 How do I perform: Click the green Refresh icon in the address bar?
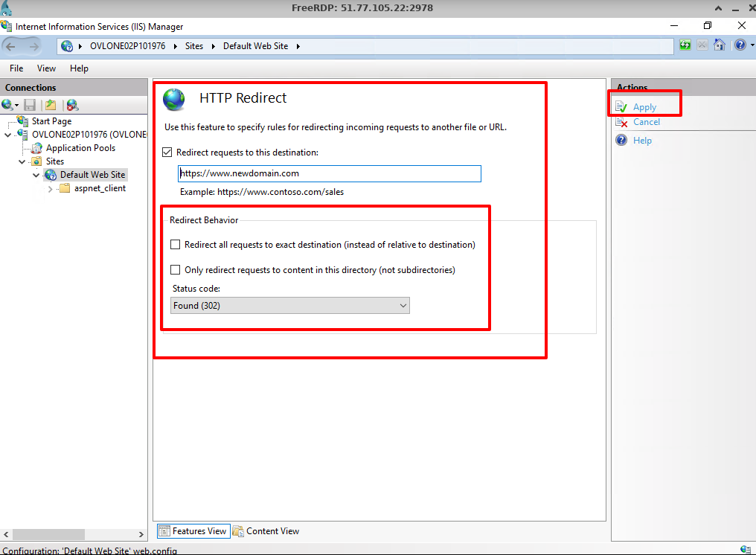[x=685, y=45]
